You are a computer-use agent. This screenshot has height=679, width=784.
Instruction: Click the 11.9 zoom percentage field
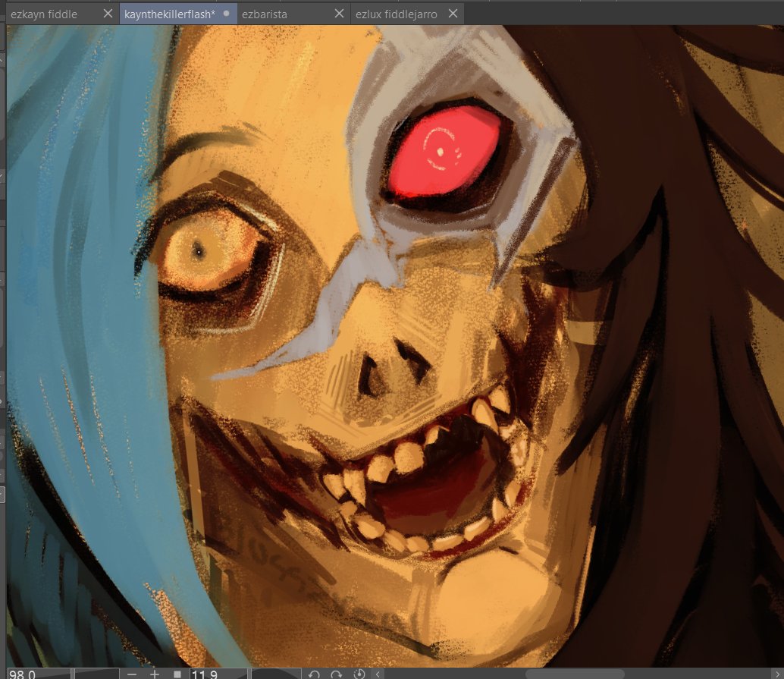click(205, 674)
